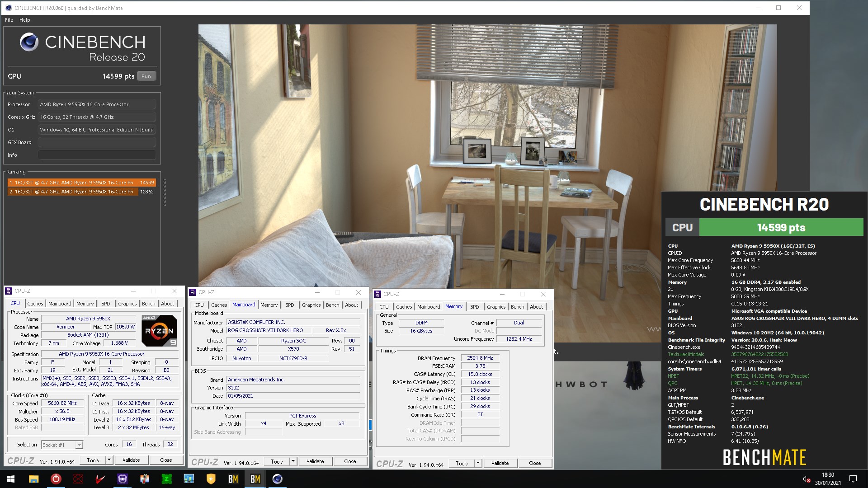Screen dimensions: 868x488
Task: Expand Tools dropdown arrow in Memory CPU-Z
Action: [x=478, y=463]
